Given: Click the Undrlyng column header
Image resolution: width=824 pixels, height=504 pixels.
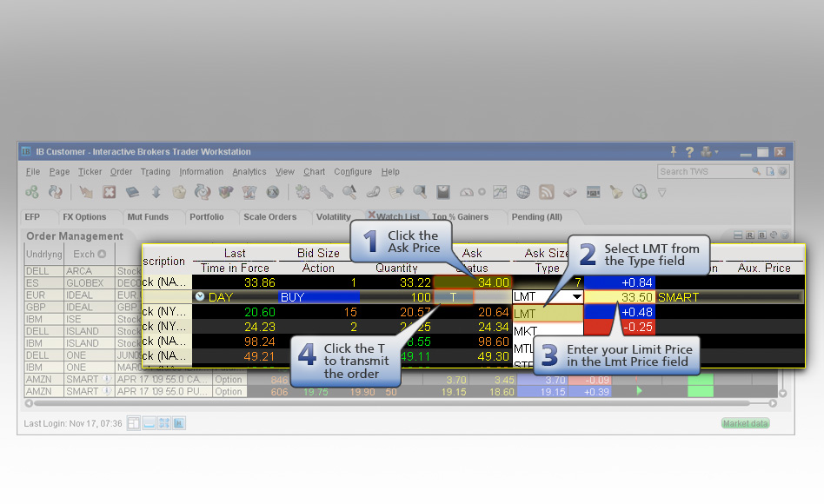Looking at the screenshot, I should coord(44,255).
